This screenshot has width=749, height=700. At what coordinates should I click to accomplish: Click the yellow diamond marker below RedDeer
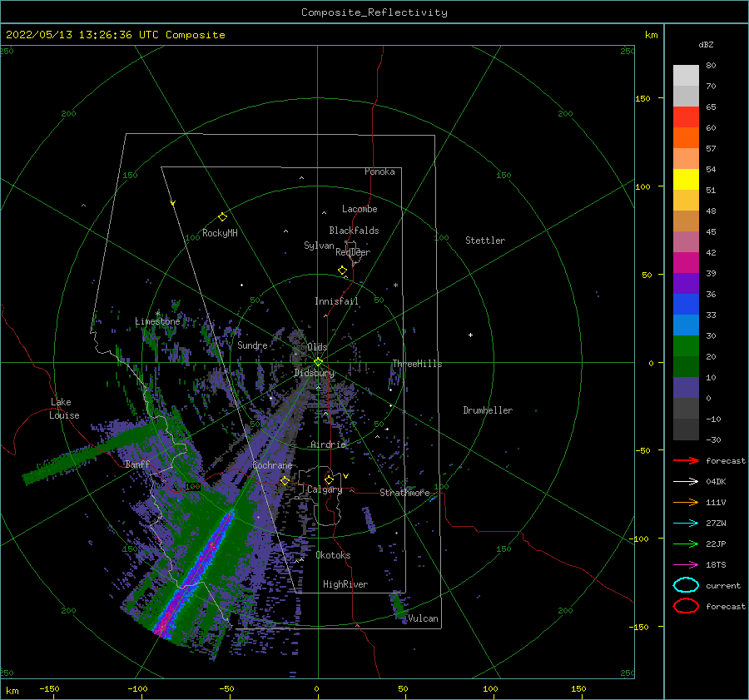click(342, 271)
